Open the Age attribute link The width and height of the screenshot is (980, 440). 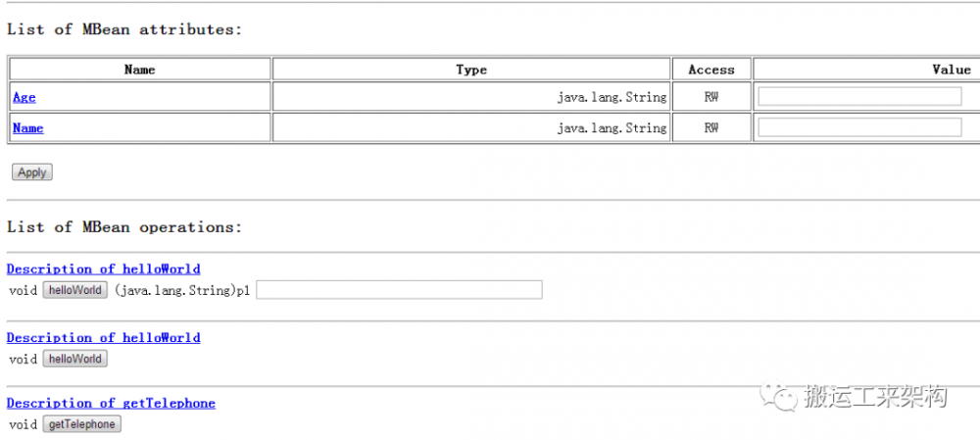24,97
